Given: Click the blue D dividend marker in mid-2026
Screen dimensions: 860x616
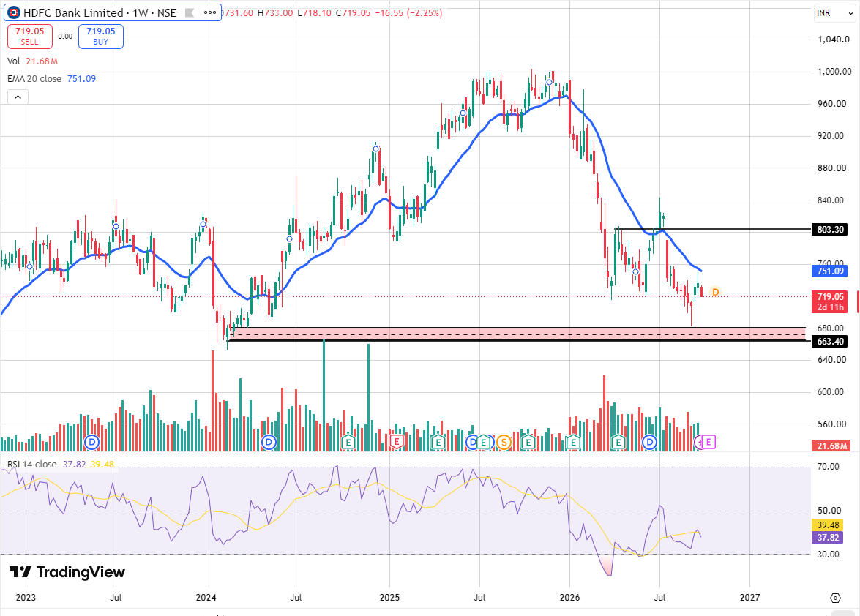Looking at the screenshot, I should click(x=650, y=442).
